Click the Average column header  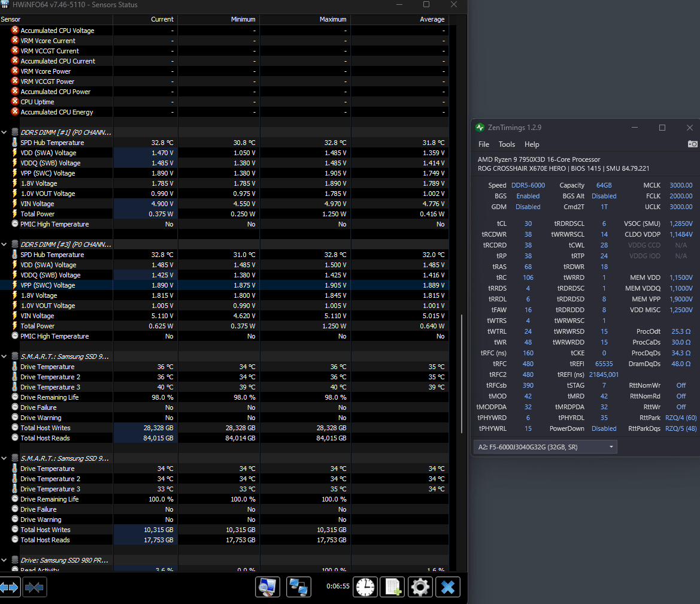click(x=399, y=19)
